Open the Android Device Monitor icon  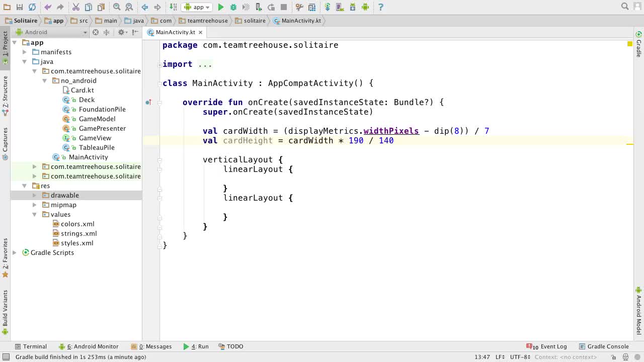pyautogui.click(x=365, y=7)
